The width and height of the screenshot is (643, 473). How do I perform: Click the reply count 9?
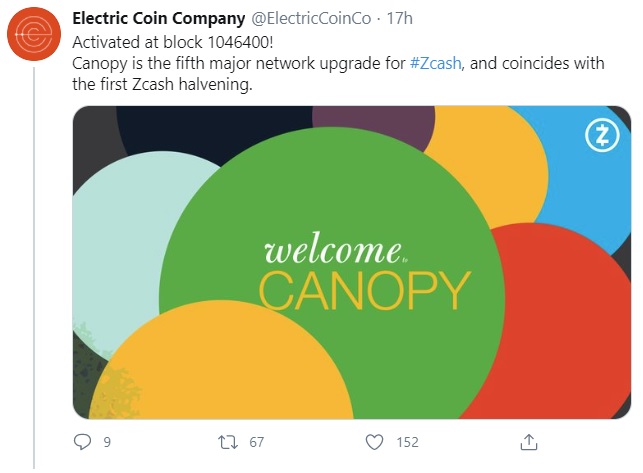click(107, 442)
